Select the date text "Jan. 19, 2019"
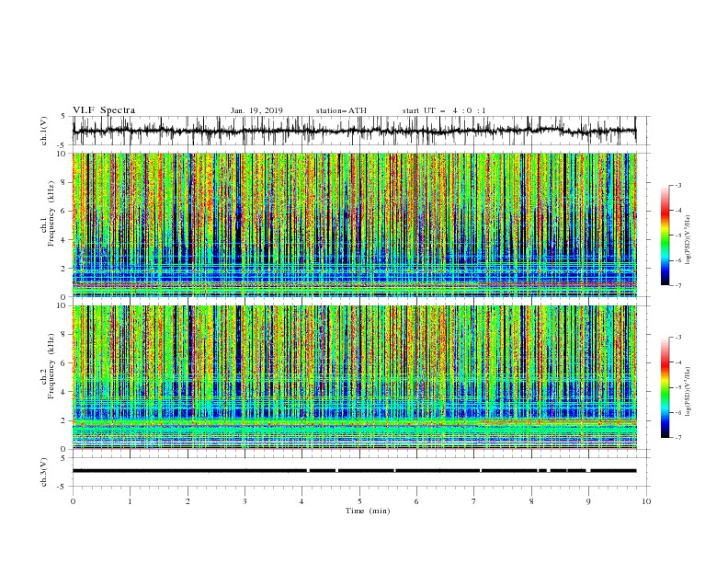This screenshot has height=563, width=728. click(x=256, y=110)
